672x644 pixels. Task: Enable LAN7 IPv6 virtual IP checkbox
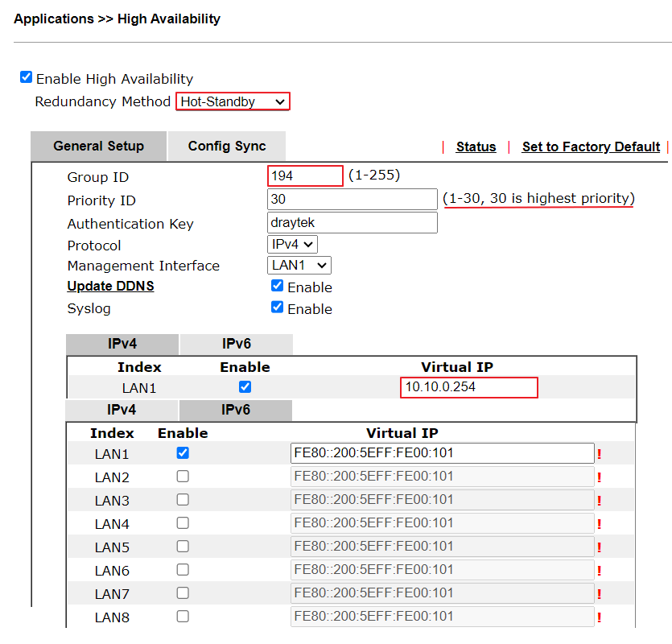[183, 593]
